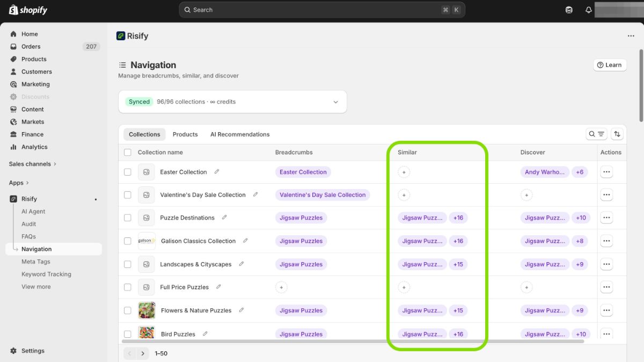Click the Learn button
Viewport: 644px width, 362px height.
pyautogui.click(x=610, y=65)
